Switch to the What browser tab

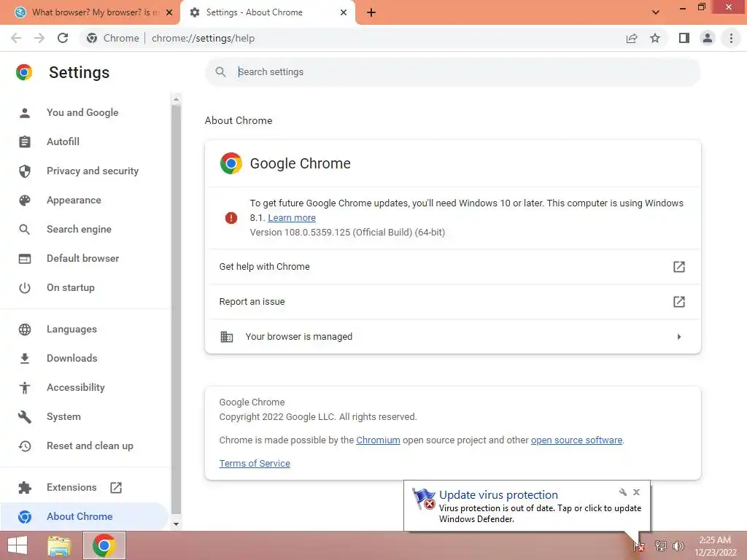coord(89,12)
